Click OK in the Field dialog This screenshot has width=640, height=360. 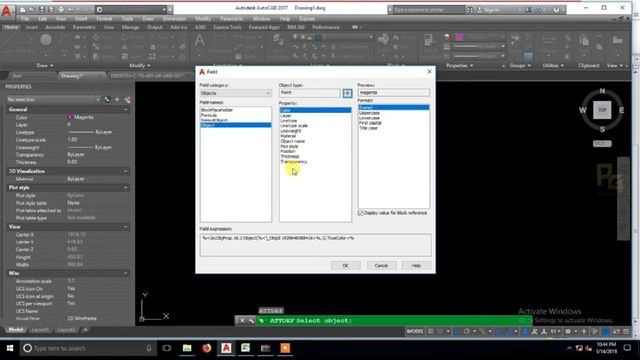345,266
